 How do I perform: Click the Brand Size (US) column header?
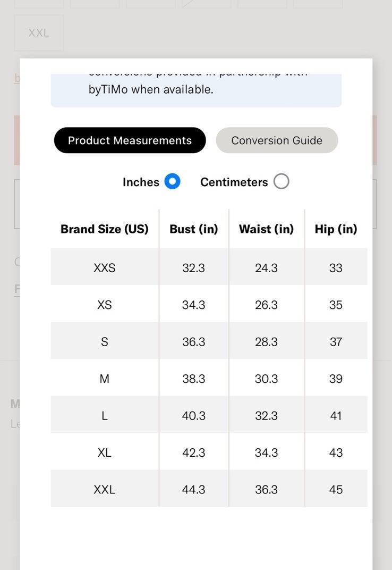point(105,229)
